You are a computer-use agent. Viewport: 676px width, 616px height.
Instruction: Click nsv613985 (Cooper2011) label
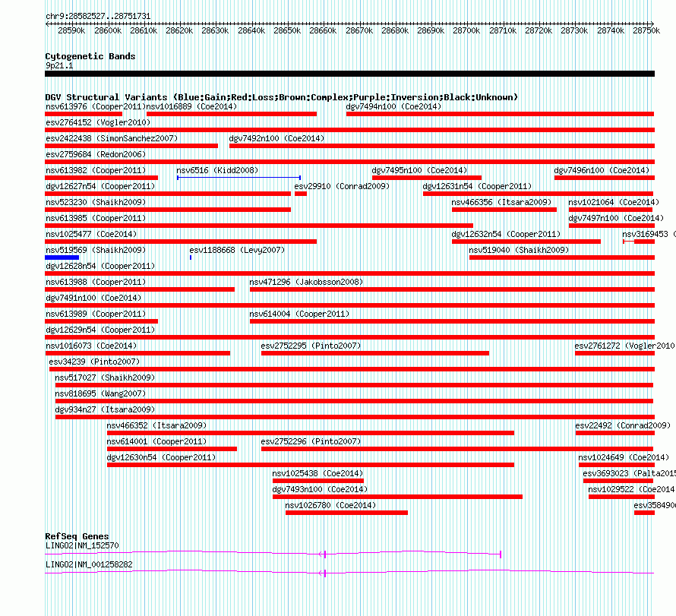96,218
